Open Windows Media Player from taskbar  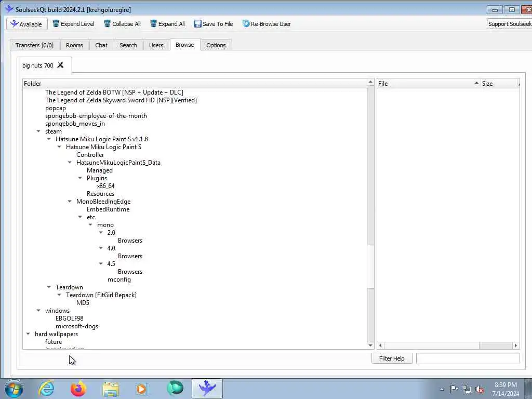pos(142,389)
